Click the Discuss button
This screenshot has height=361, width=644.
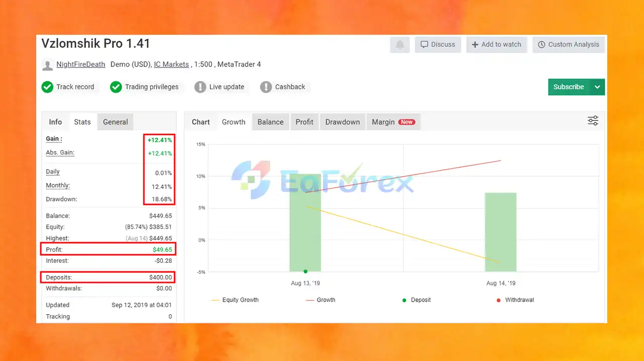coord(438,44)
